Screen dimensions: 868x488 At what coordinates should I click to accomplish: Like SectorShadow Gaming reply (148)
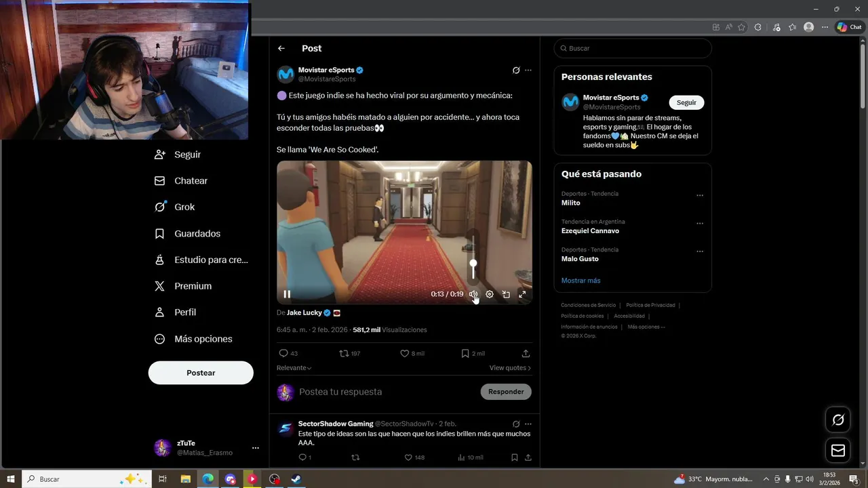(x=414, y=457)
